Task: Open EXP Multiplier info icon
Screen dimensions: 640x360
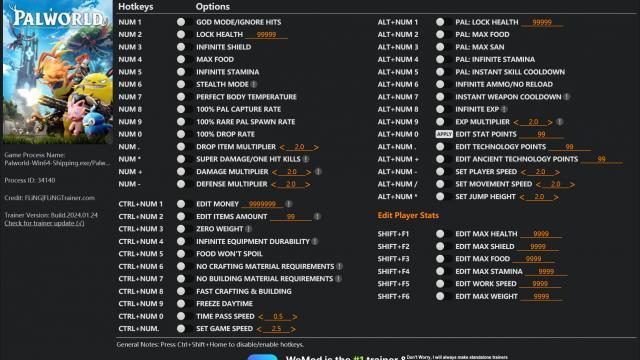Action: point(560,122)
